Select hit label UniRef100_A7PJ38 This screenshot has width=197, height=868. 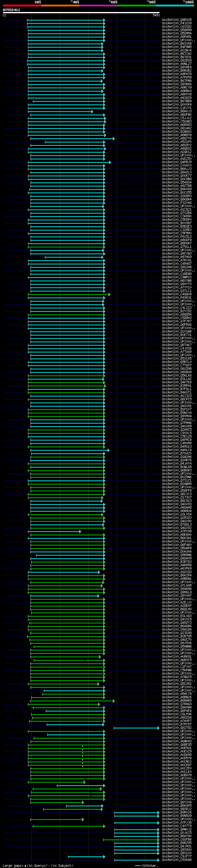(177, 822)
